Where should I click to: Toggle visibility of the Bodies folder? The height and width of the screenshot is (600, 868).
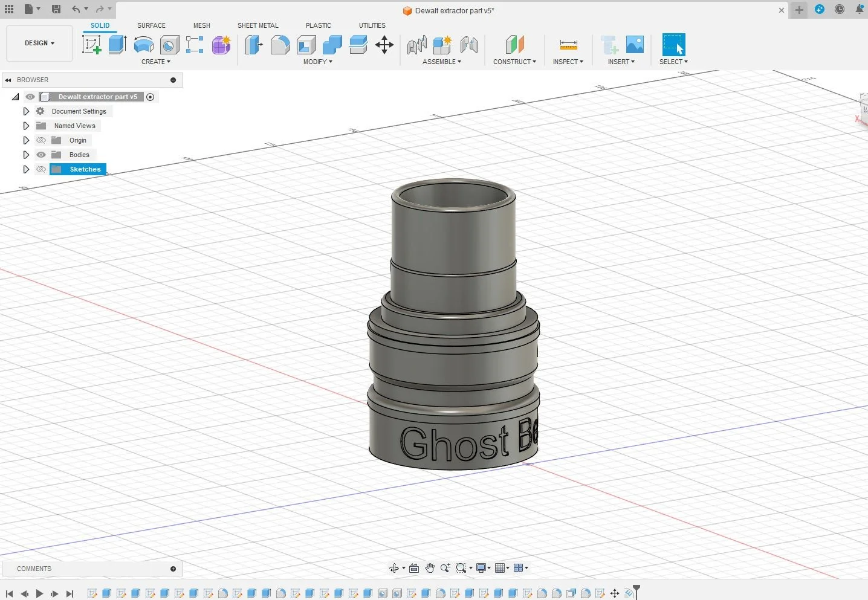[x=41, y=155]
